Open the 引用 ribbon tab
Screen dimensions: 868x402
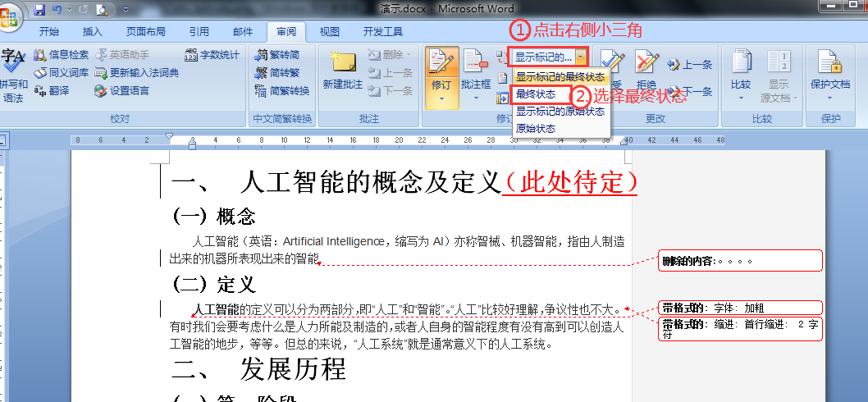199,32
